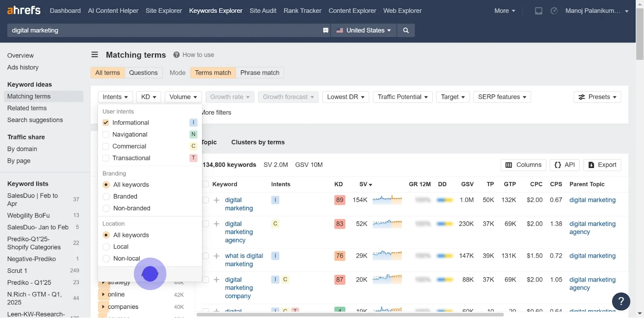
Task: Open the help question mark bubble
Action: pyautogui.click(x=621, y=301)
